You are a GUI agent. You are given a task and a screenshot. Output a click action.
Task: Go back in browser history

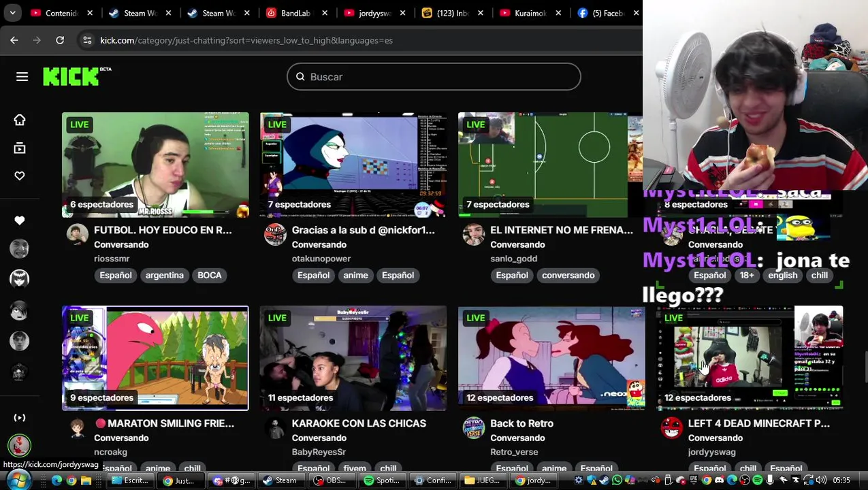coord(14,40)
